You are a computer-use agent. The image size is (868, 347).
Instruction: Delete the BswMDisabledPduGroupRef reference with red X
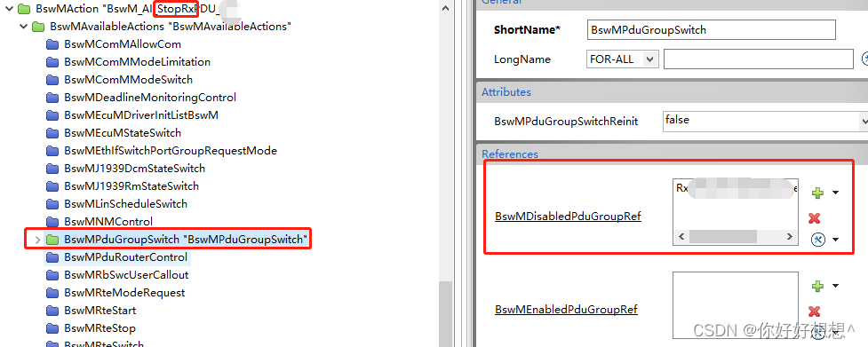[815, 217]
